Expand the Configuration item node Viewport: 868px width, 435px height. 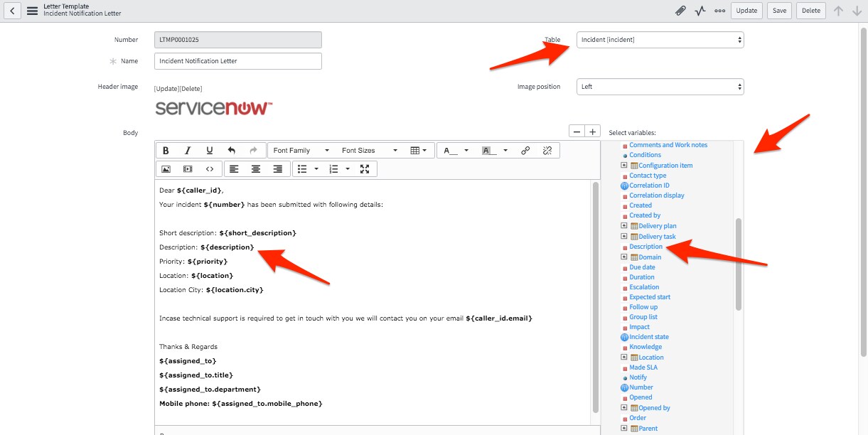point(624,166)
